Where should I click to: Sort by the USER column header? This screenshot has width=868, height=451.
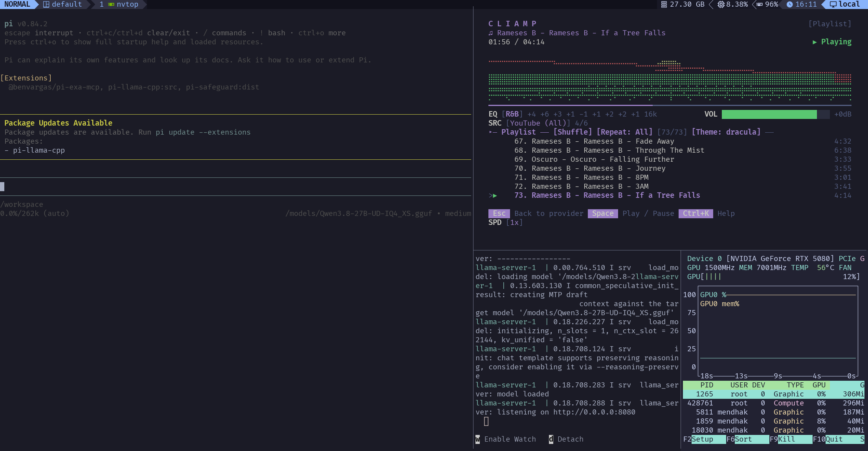[x=739, y=385]
